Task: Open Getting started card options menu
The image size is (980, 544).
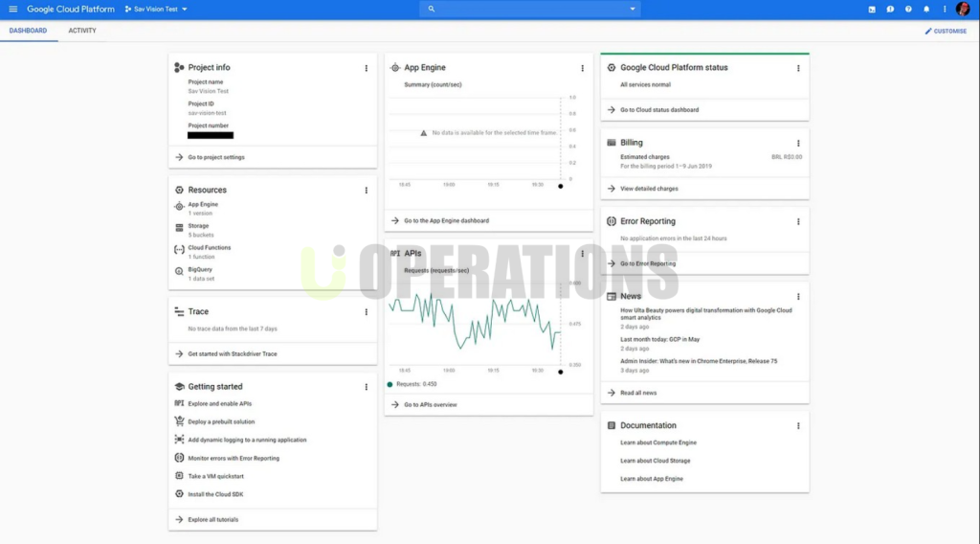Action: coord(367,387)
